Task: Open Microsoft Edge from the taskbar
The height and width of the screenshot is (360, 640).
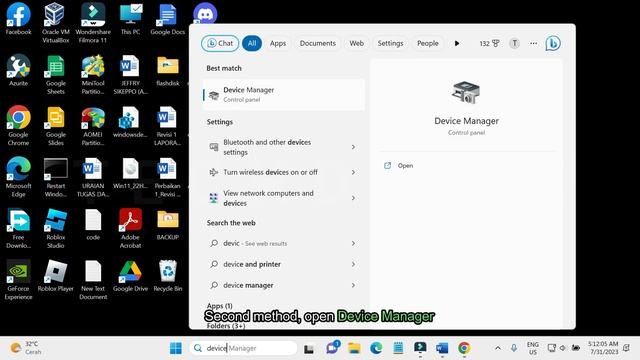Action: point(376,348)
